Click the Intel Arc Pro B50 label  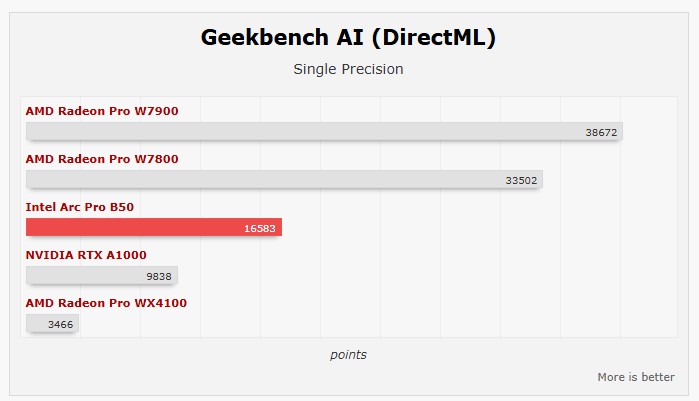(80, 207)
